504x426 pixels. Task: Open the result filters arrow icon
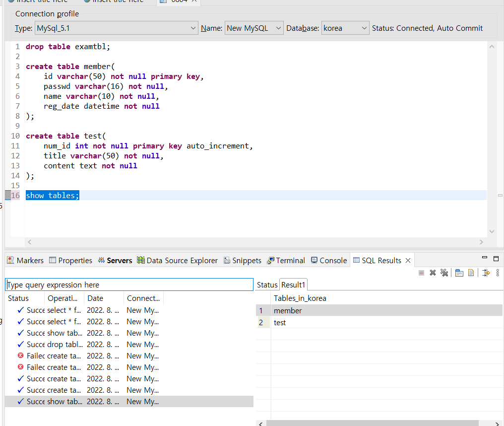(486, 273)
